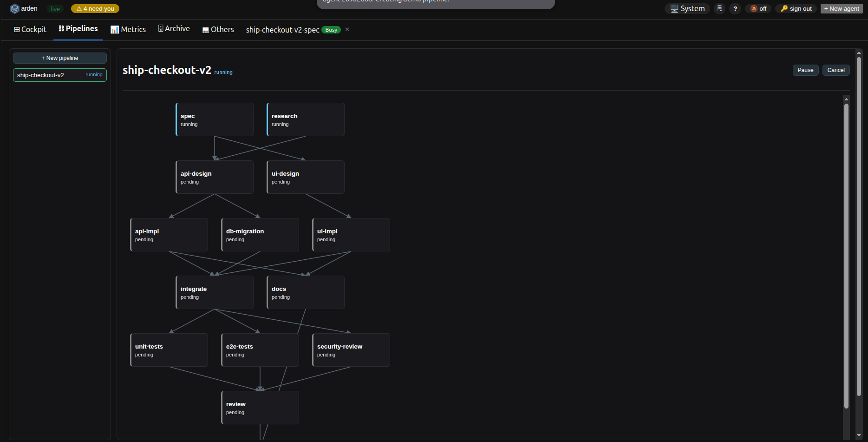Click the graph vertical scrollbar thumb

(846, 256)
